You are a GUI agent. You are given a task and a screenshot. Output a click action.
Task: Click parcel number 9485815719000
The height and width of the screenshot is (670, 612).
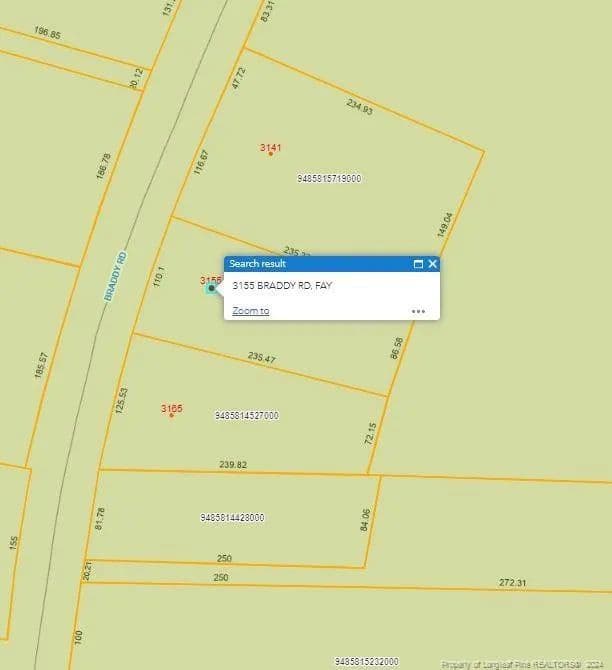pyautogui.click(x=329, y=178)
